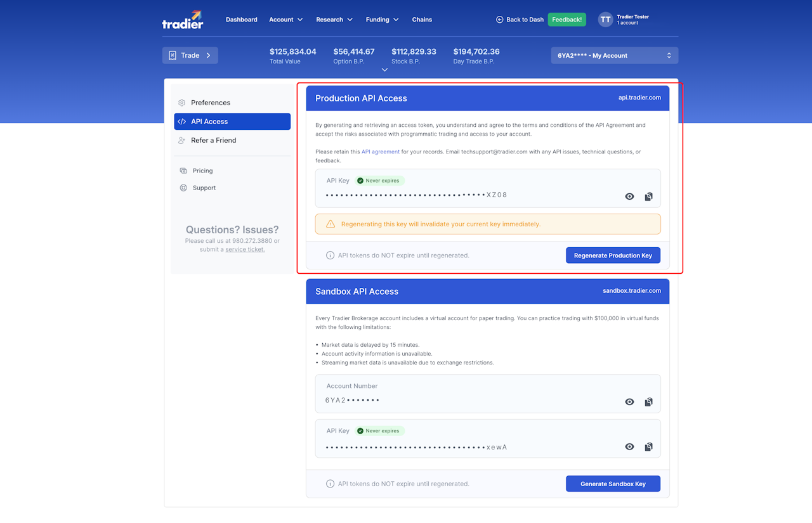Click the Preferences gear icon

[x=182, y=103]
